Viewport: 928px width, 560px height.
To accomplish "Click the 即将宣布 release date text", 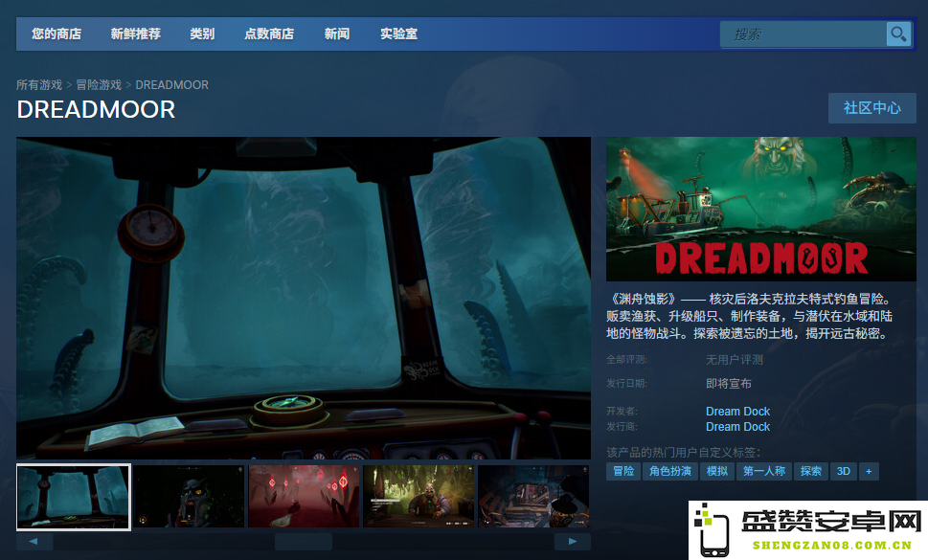I will coord(729,384).
